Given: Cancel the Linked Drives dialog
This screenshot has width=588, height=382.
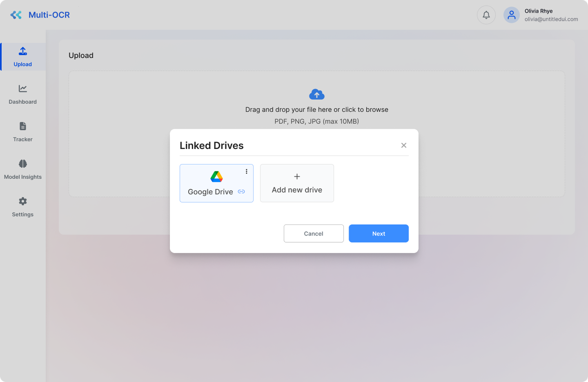Looking at the screenshot, I should (x=314, y=233).
